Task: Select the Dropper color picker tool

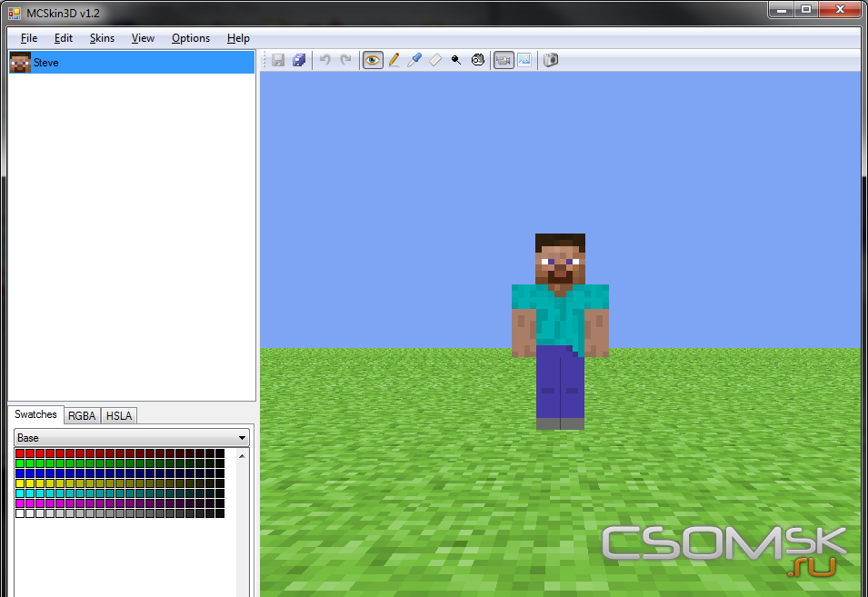Action: 414,60
